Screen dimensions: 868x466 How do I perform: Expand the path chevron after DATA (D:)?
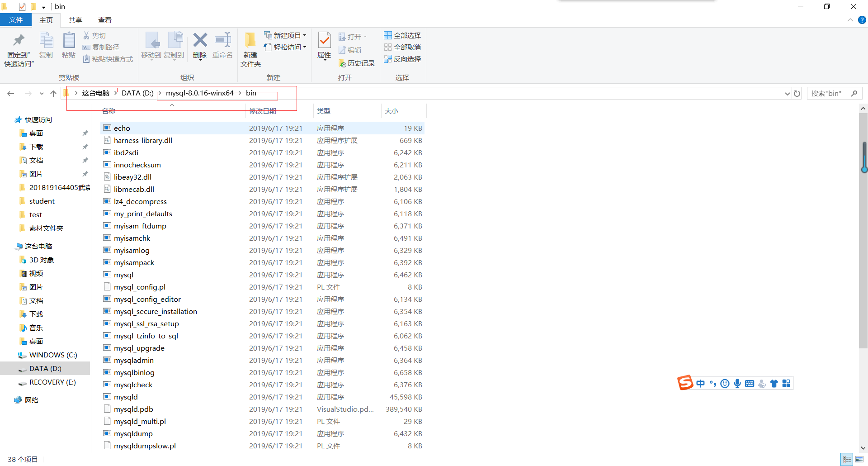[160, 93]
